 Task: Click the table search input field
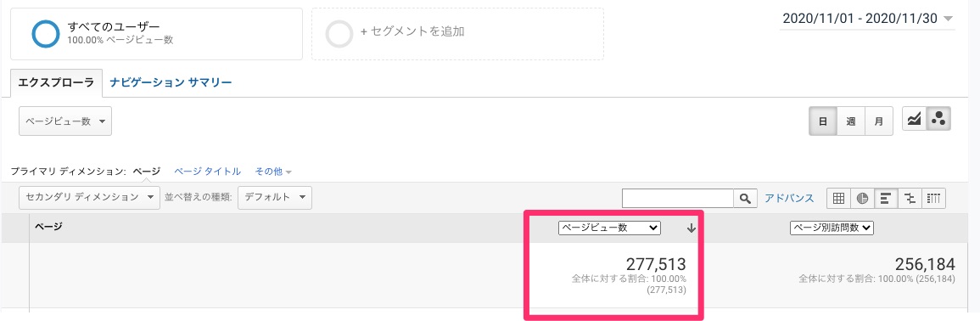[677, 199]
